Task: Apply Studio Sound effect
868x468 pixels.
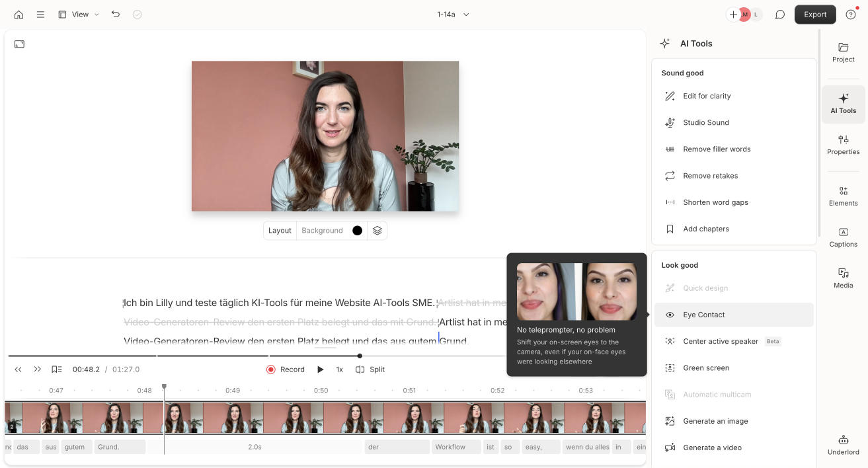Action: click(734, 122)
